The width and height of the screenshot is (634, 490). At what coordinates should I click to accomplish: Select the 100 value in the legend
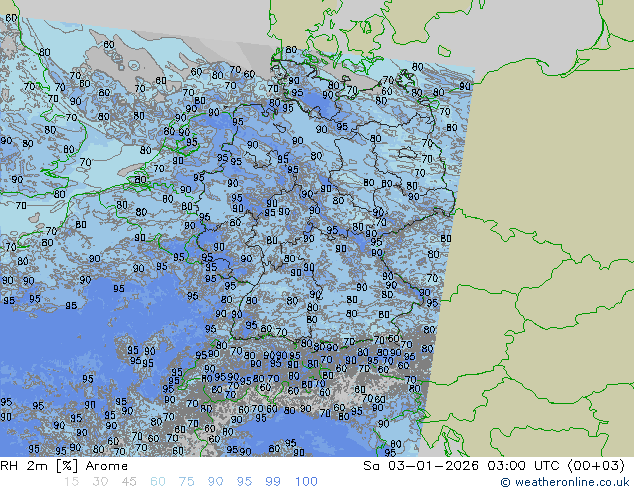point(305,482)
